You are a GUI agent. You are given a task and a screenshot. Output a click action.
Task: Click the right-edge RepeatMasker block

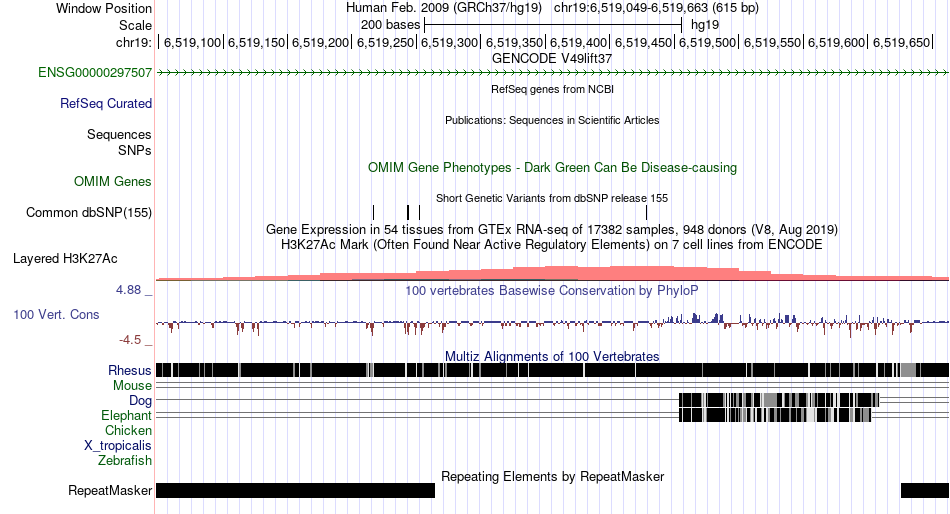pyautogui.click(x=925, y=490)
